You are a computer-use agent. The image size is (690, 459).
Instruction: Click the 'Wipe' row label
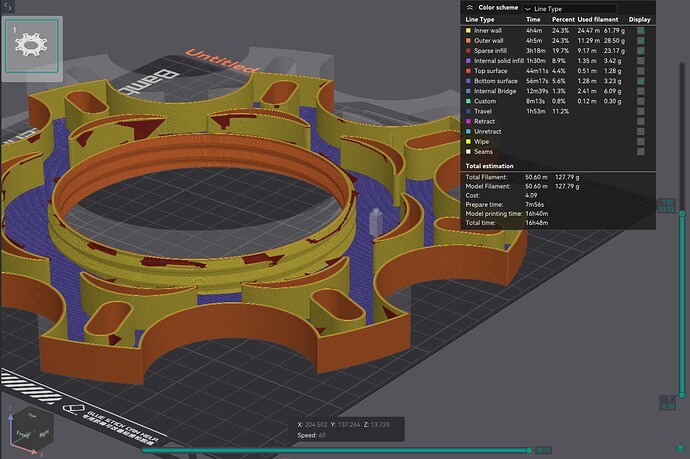point(481,142)
